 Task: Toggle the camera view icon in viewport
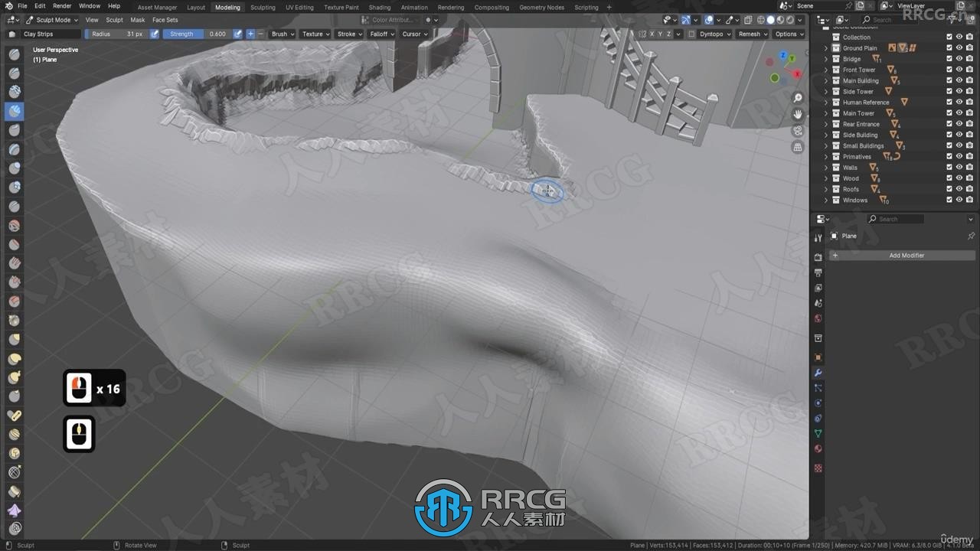tap(798, 131)
